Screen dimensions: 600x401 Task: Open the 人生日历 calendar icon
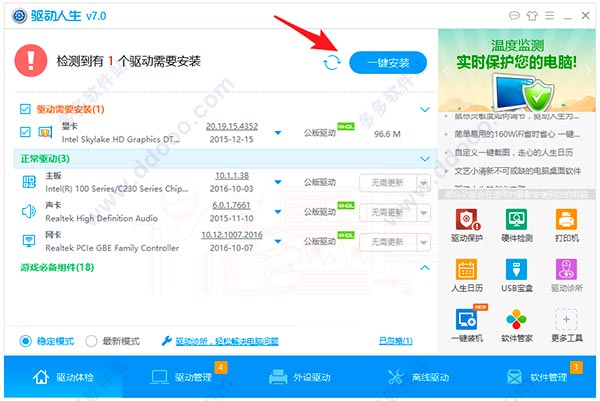click(x=466, y=269)
